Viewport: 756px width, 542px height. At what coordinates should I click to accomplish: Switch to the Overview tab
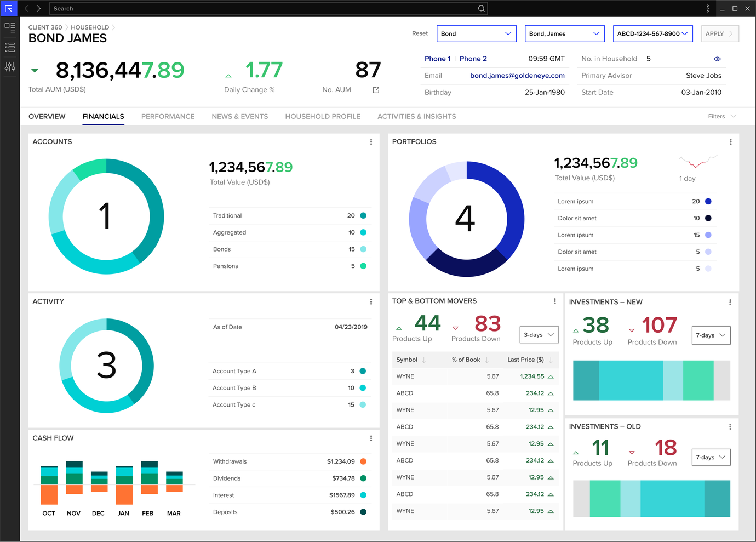click(x=47, y=116)
